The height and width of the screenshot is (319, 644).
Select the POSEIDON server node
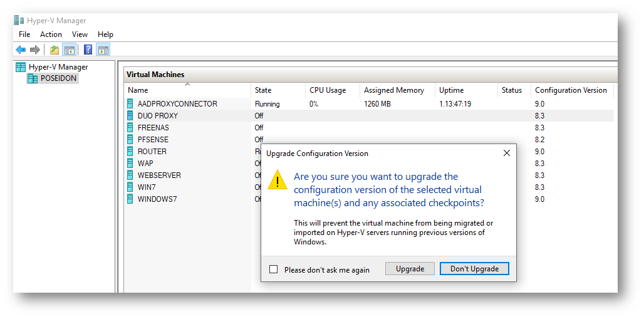[x=59, y=78]
